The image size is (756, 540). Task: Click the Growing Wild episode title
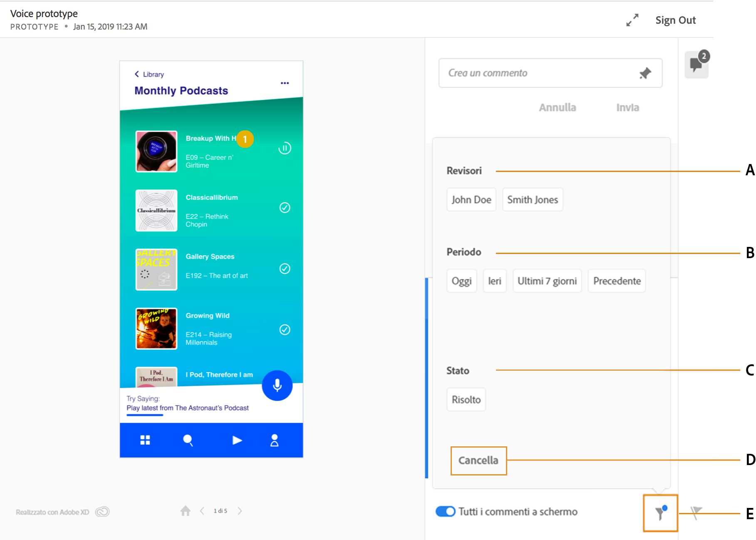(x=208, y=316)
